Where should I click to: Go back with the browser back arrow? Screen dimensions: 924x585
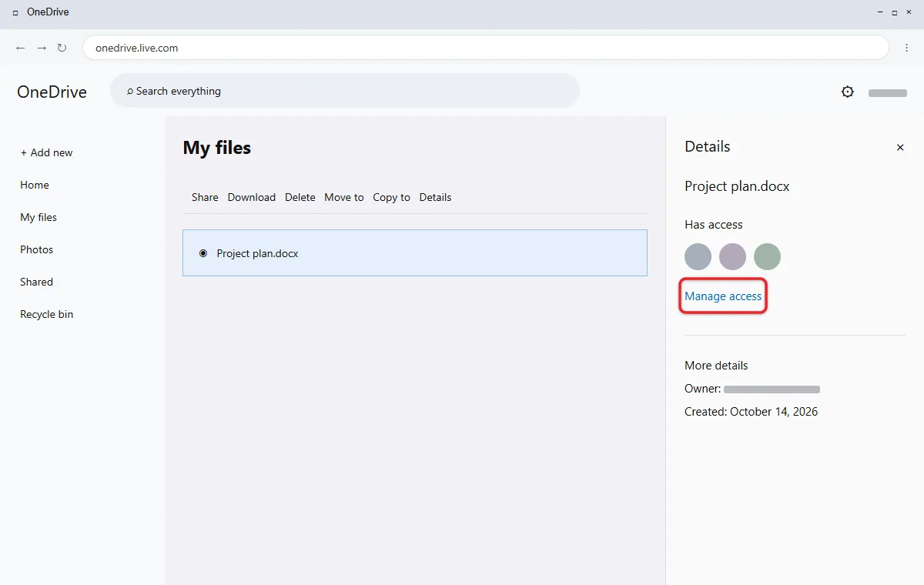click(21, 48)
